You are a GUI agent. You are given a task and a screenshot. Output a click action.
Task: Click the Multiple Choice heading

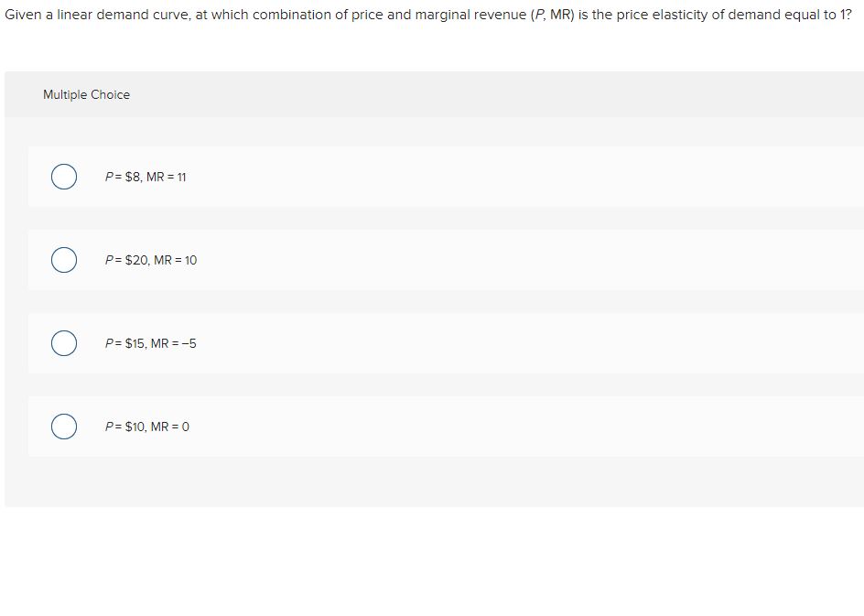click(87, 94)
